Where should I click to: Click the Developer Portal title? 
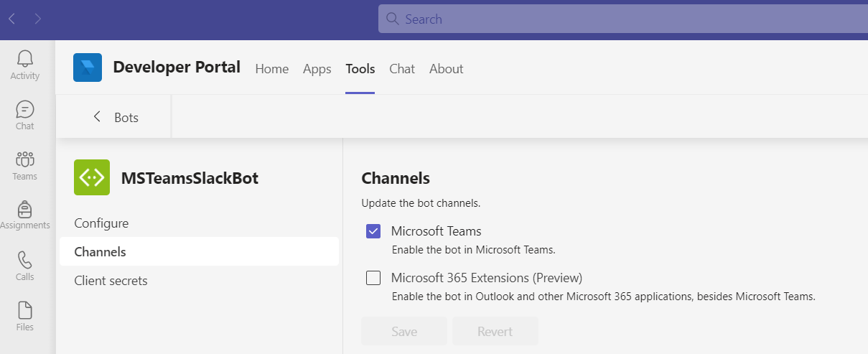click(x=177, y=67)
